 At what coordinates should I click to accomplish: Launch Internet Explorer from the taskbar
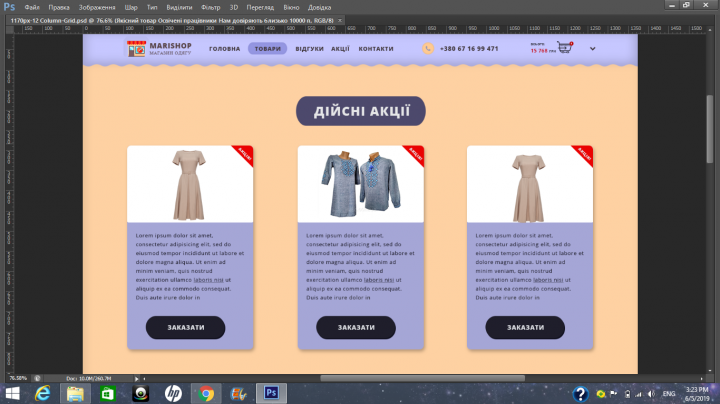click(x=43, y=393)
